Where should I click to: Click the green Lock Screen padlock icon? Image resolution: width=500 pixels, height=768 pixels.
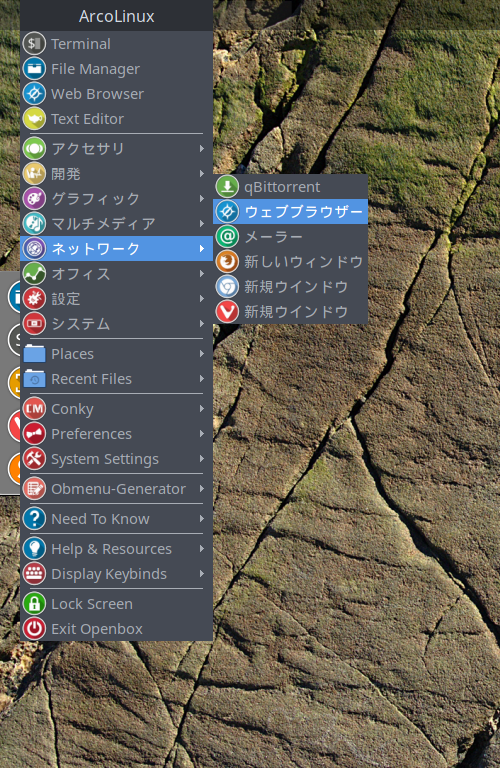(x=34, y=603)
